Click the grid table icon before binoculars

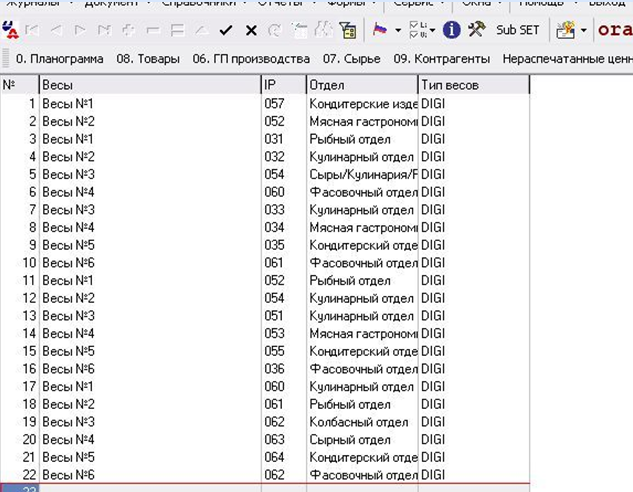coord(299,30)
